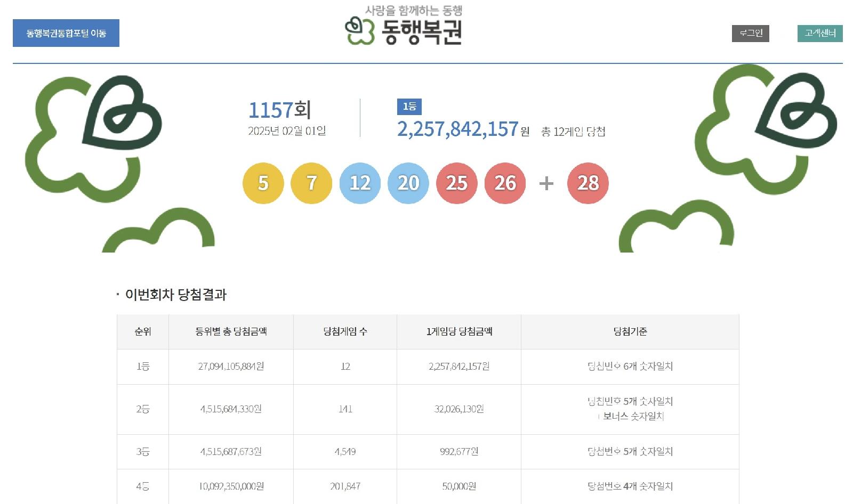Click the 당첨게임 수 column header
This screenshot has height=504, width=853.
click(345, 331)
